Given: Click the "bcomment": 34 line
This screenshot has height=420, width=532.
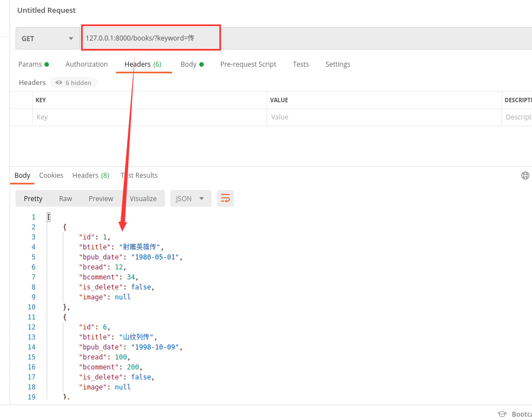Looking at the screenshot, I should coord(109,277).
